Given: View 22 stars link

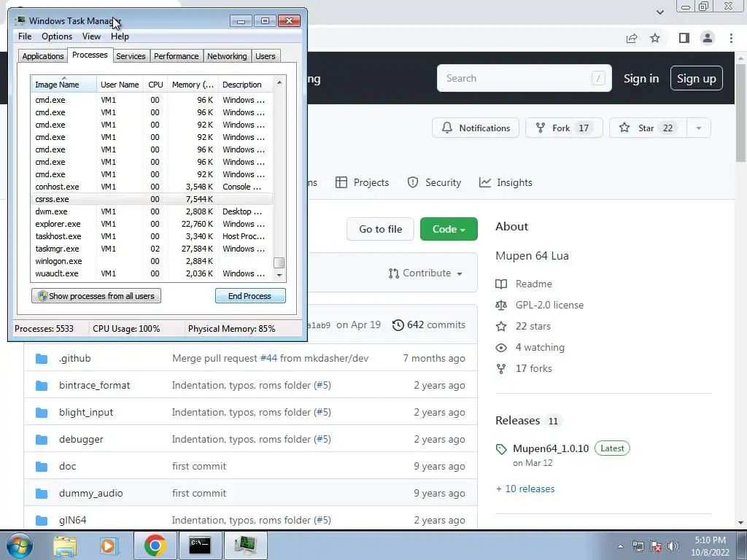Looking at the screenshot, I should pos(533,326).
